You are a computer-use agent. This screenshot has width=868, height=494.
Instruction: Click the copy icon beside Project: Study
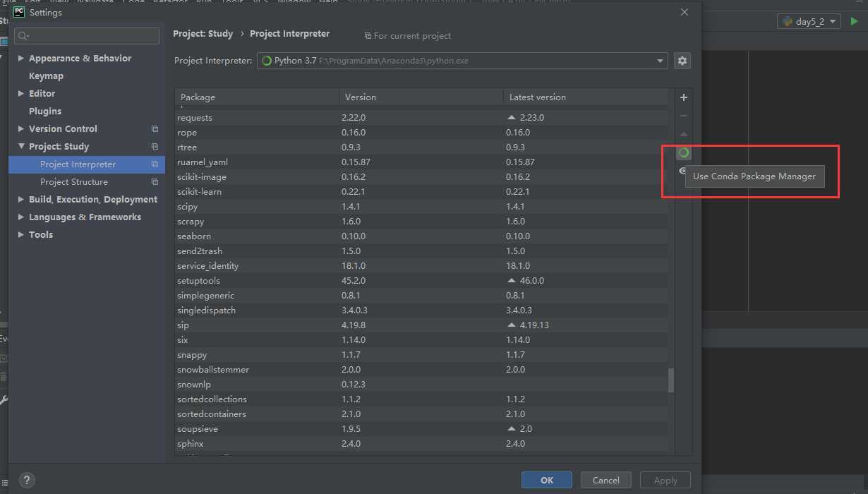click(155, 147)
